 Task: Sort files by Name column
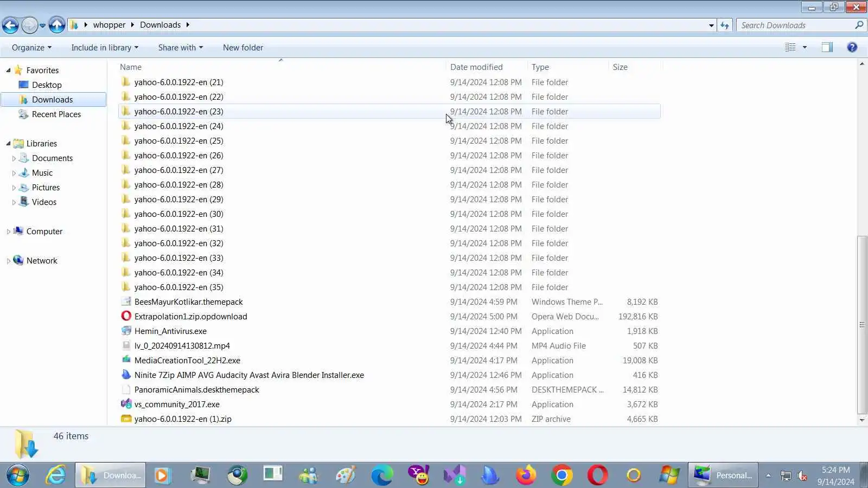pyautogui.click(x=281, y=67)
